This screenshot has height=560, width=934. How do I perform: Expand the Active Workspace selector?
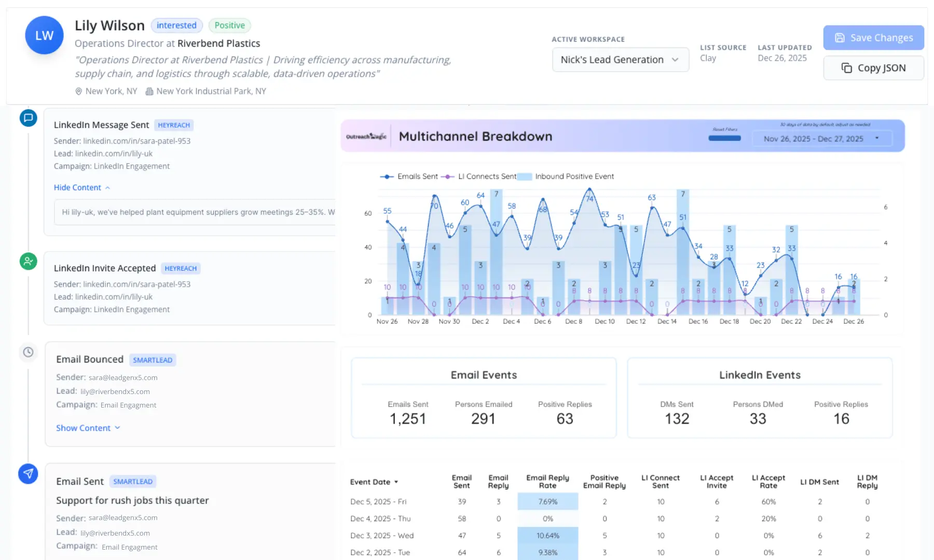pyautogui.click(x=621, y=60)
